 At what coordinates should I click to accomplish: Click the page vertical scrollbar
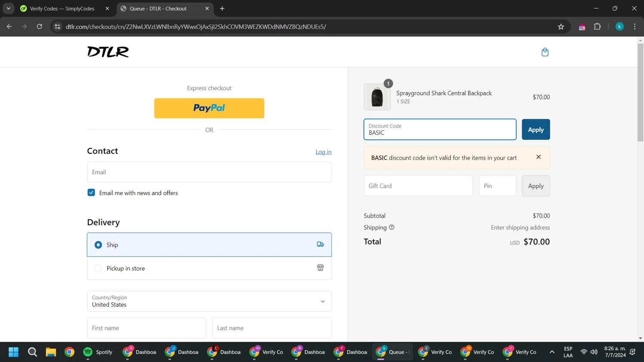pos(640,189)
